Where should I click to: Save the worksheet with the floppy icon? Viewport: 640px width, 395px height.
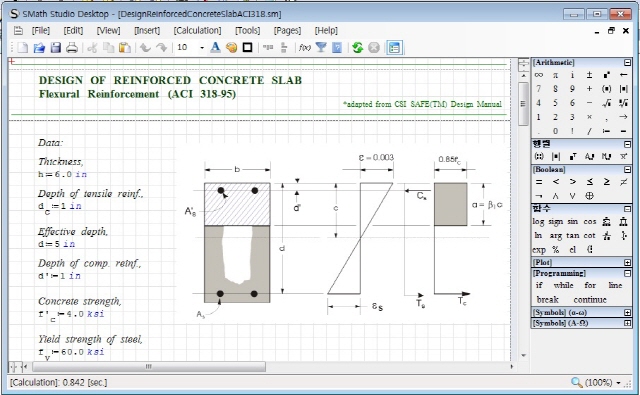coord(56,48)
